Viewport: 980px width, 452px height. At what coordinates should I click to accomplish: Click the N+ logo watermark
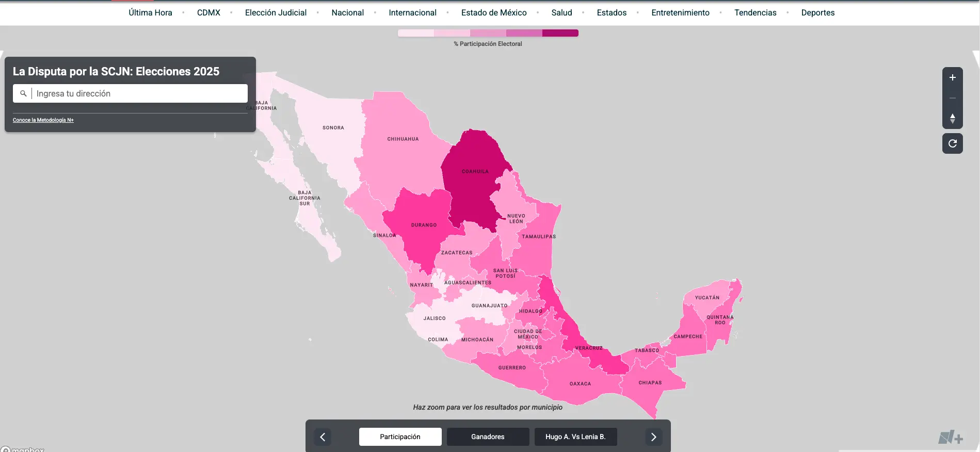pyautogui.click(x=950, y=438)
